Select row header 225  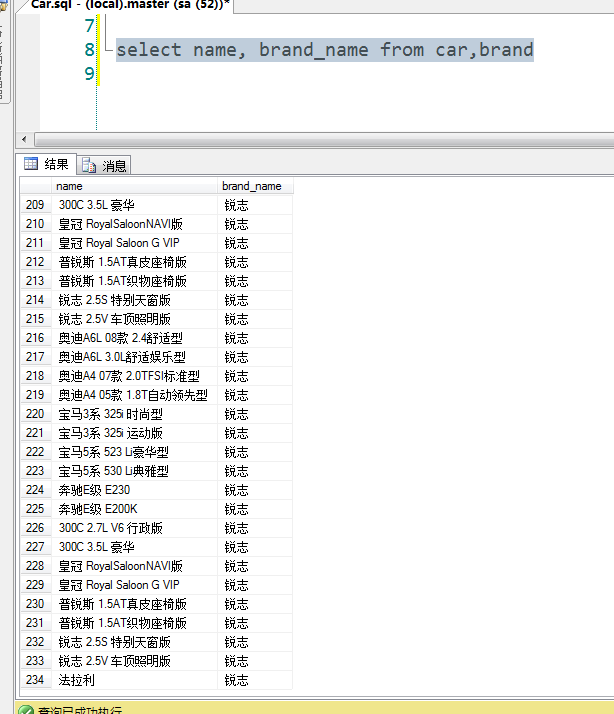36,509
